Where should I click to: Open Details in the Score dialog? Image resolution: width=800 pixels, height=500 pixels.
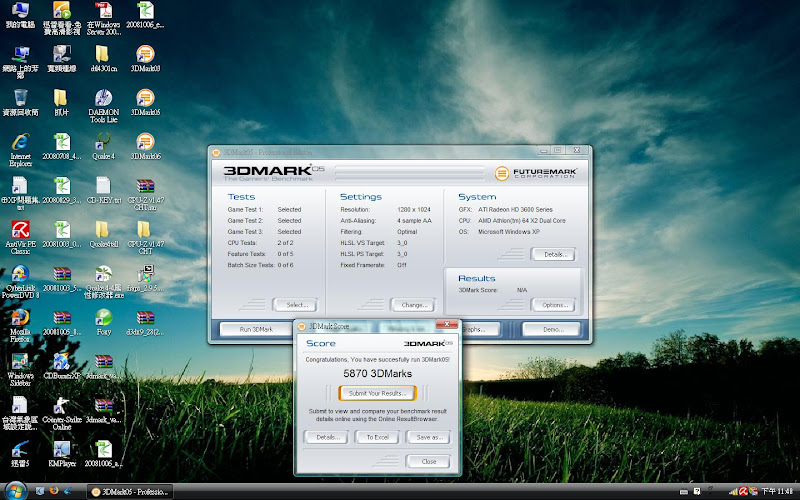[324, 437]
